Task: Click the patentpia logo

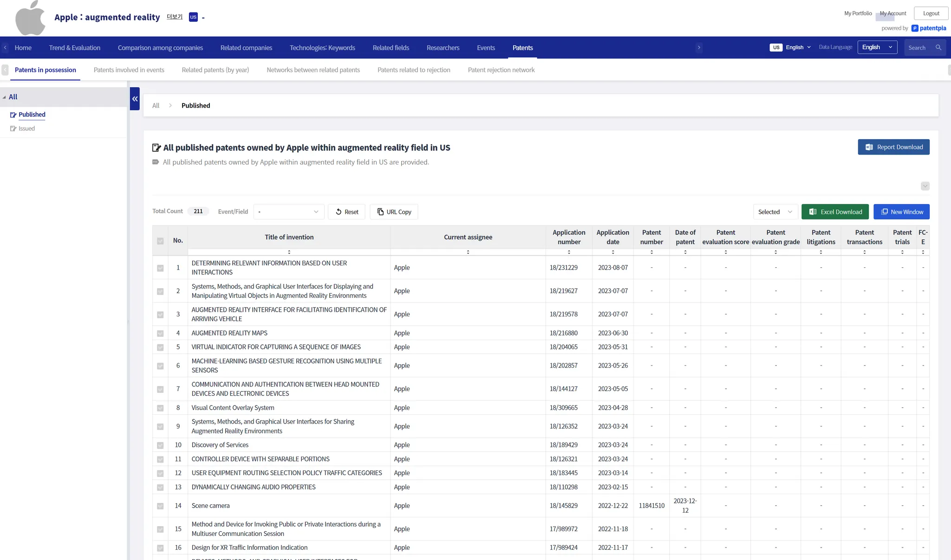Action: point(929,28)
